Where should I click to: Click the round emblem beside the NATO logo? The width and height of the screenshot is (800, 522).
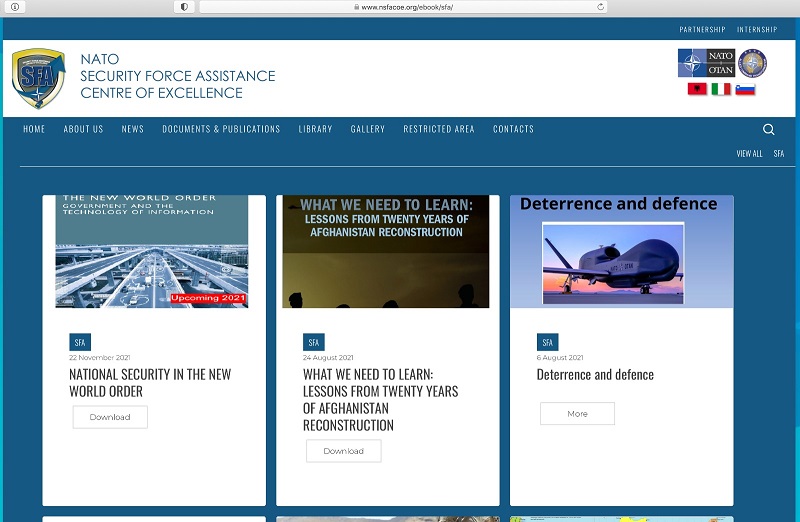(x=752, y=63)
